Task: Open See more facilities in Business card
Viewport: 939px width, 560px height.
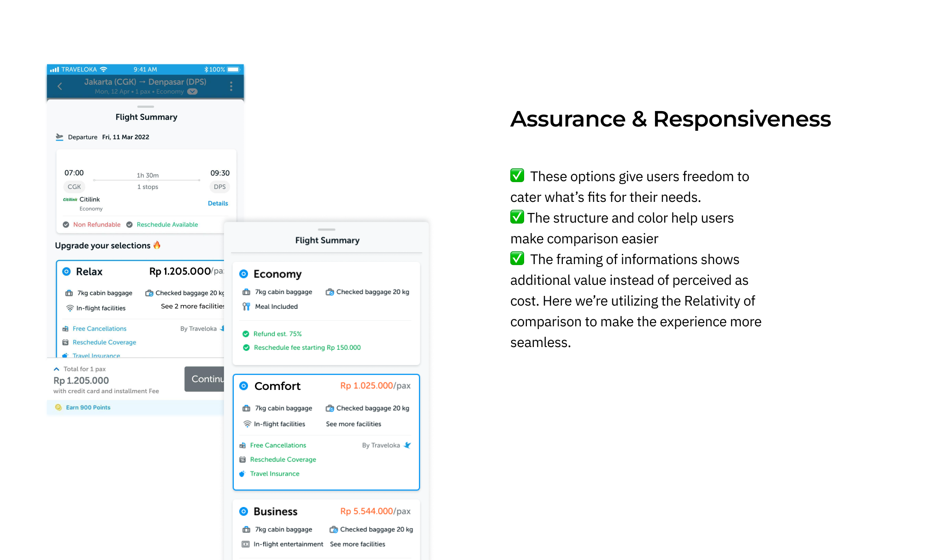Action: pyautogui.click(x=357, y=544)
